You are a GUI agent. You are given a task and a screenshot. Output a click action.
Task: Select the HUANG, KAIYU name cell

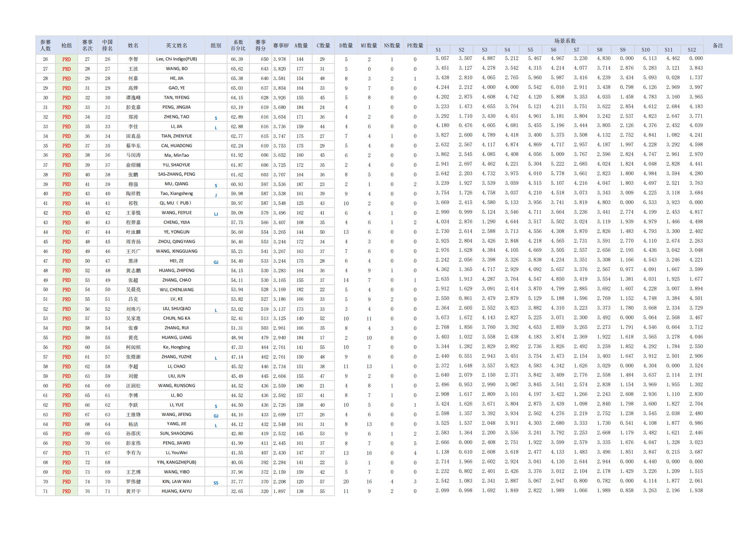coord(177,491)
